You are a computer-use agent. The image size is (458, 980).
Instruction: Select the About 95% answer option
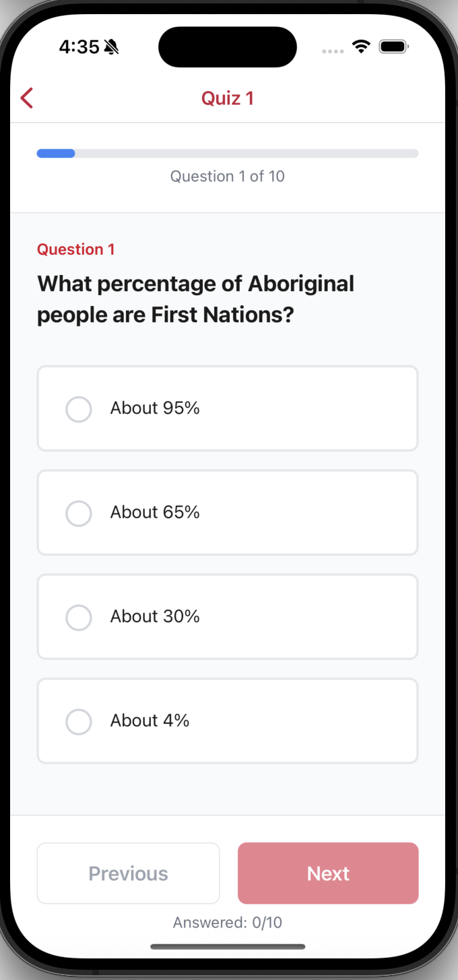[x=227, y=408]
